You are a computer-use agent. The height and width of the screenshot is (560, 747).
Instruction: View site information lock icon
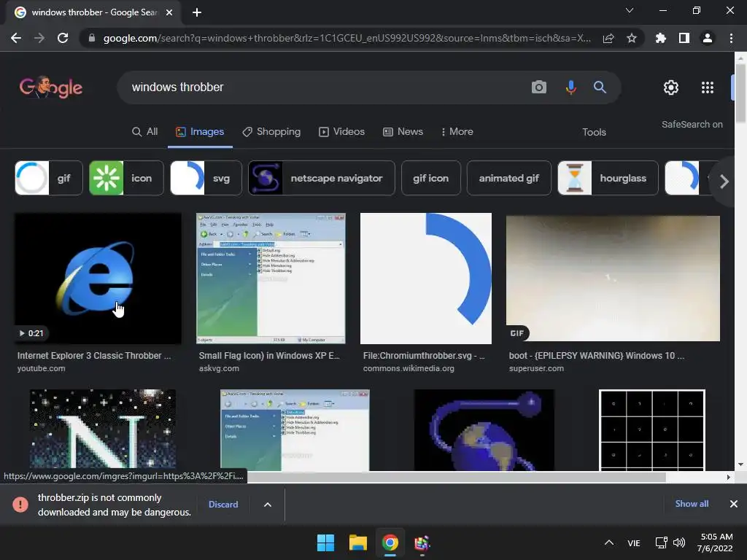pyautogui.click(x=92, y=38)
